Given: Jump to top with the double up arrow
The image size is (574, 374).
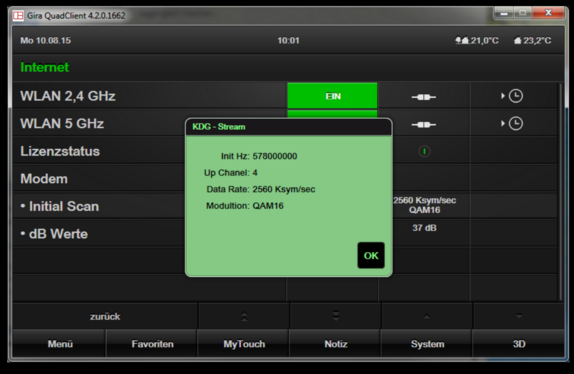Looking at the screenshot, I should [x=244, y=317].
